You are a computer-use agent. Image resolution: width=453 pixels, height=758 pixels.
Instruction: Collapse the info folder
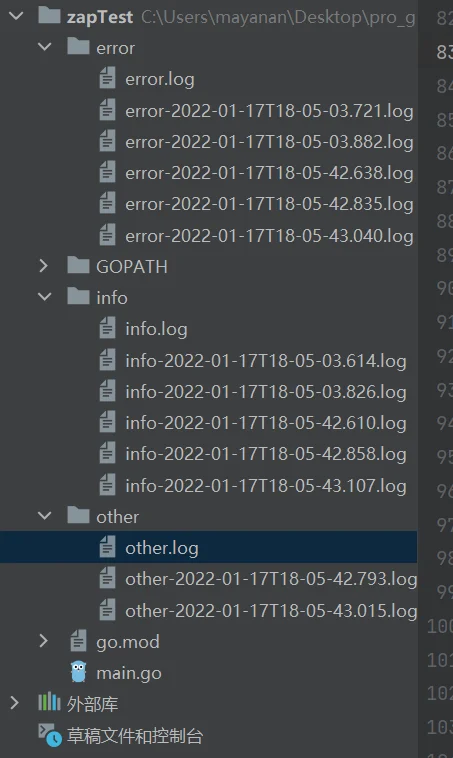point(44,297)
